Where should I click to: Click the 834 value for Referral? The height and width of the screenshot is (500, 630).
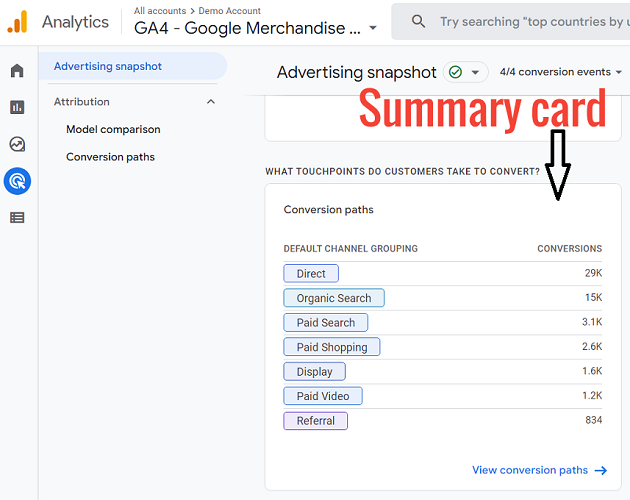(x=594, y=420)
